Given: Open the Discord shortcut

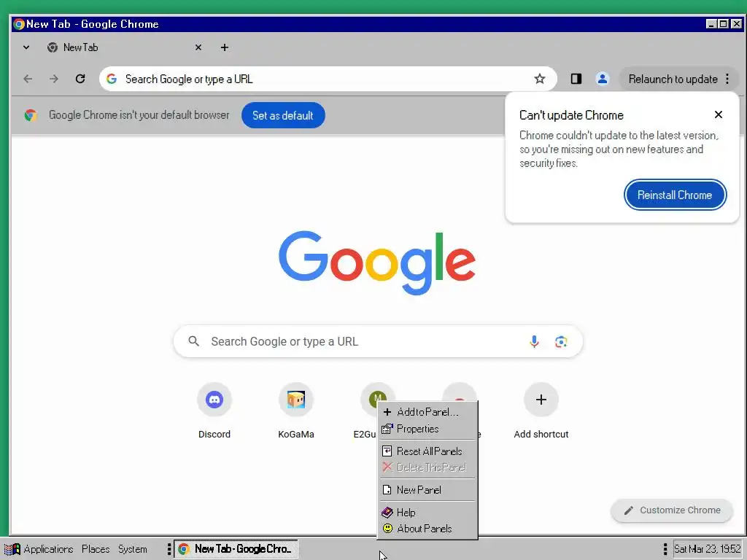Looking at the screenshot, I should (214, 411).
